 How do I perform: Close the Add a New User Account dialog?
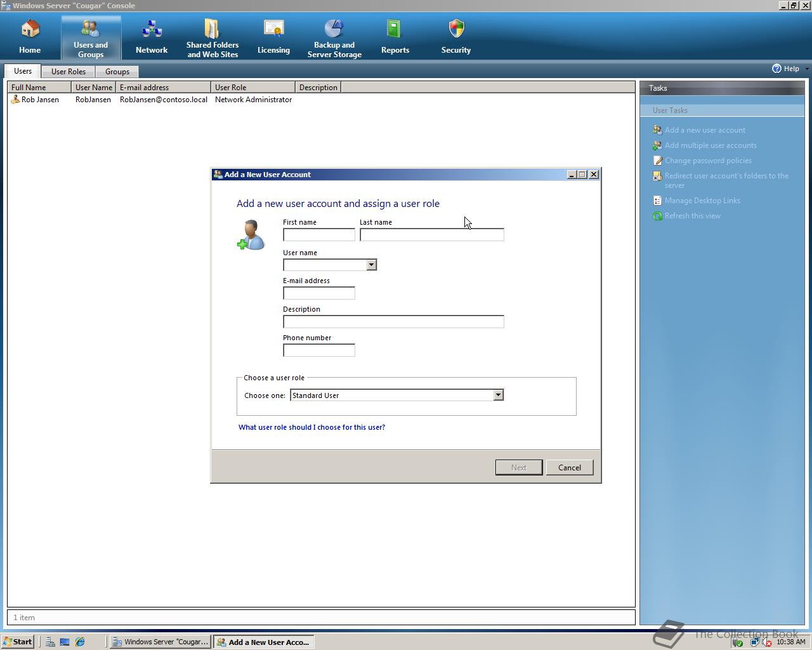click(x=594, y=175)
